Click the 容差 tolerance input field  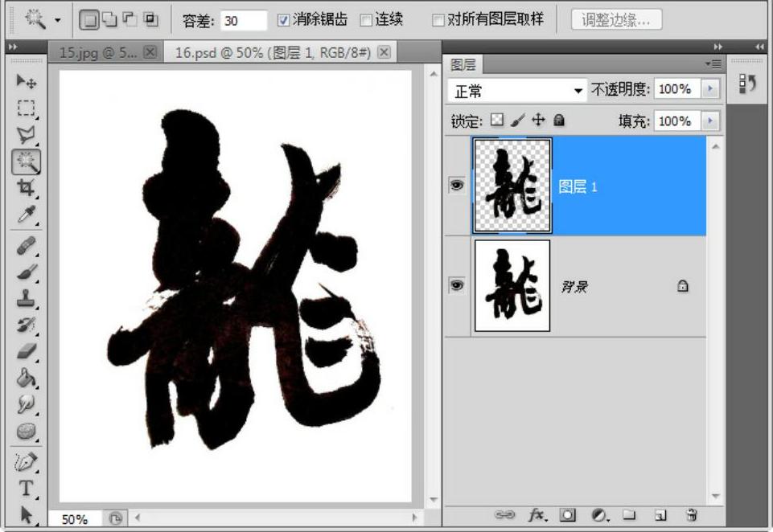tap(243, 21)
